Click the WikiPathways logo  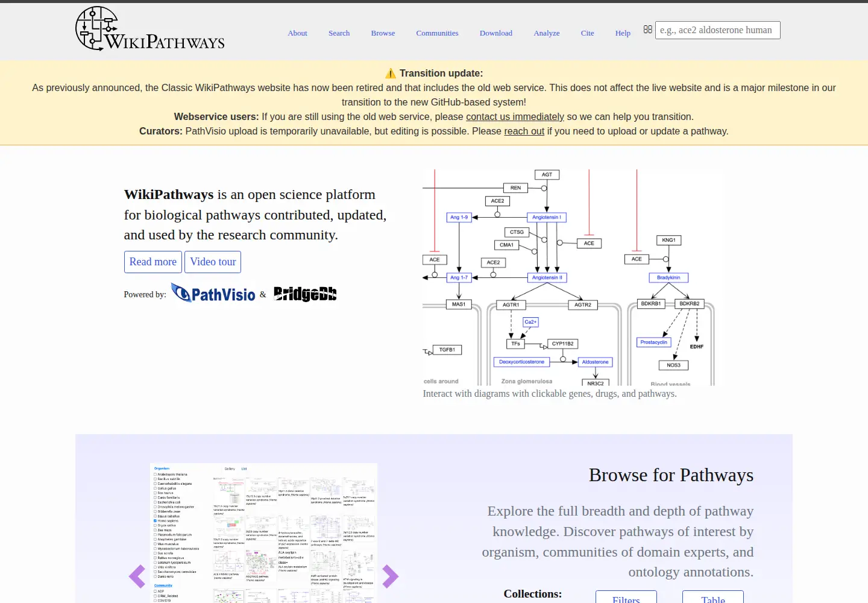click(150, 28)
